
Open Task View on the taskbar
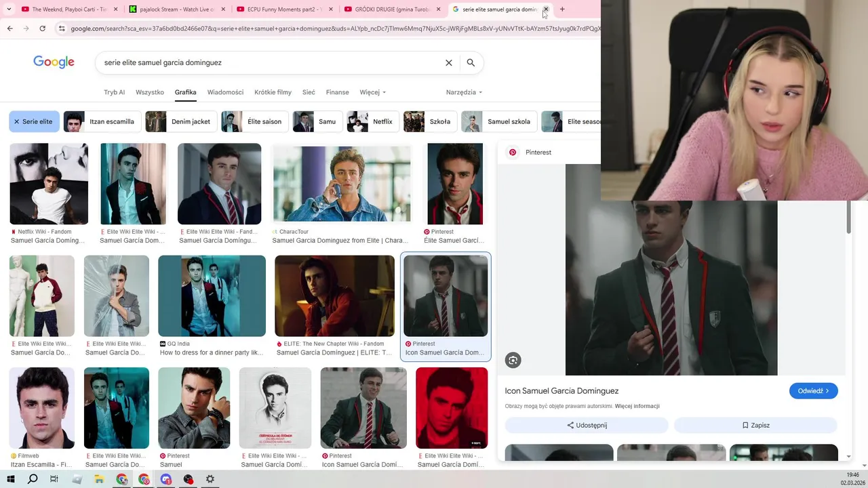(x=54, y=479)
